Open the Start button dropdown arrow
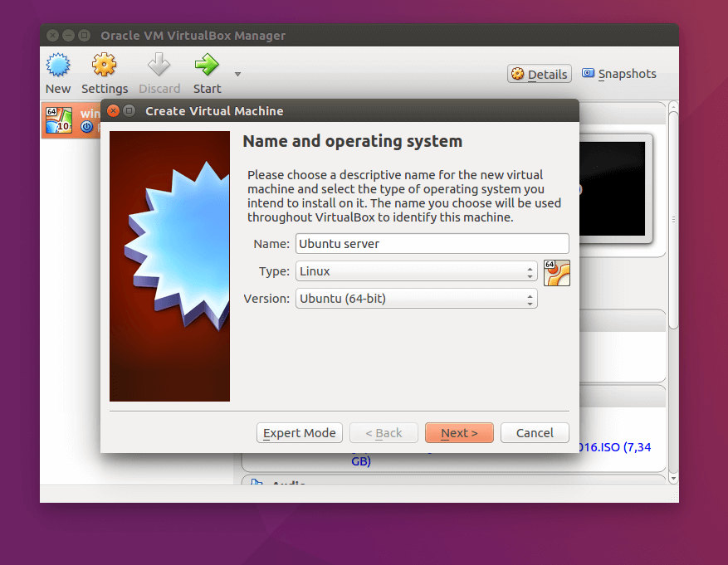The height and width of the screenshot is (565, 728). [x=237, y=74]
